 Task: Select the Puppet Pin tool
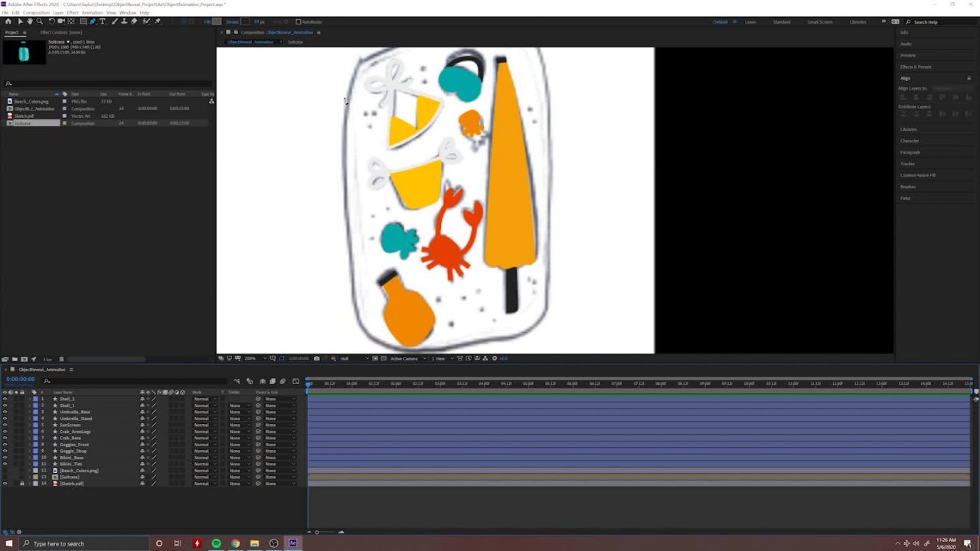(158, 21)
